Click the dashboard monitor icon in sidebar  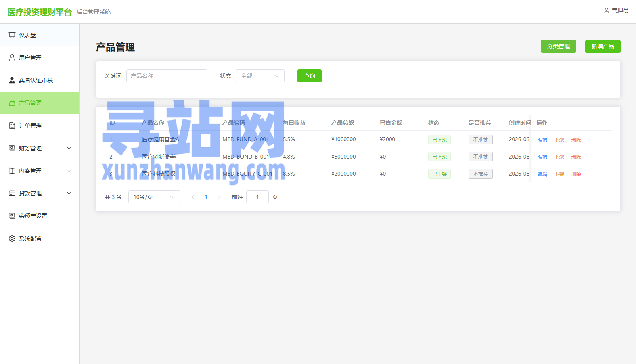click(x=12, y=35)
